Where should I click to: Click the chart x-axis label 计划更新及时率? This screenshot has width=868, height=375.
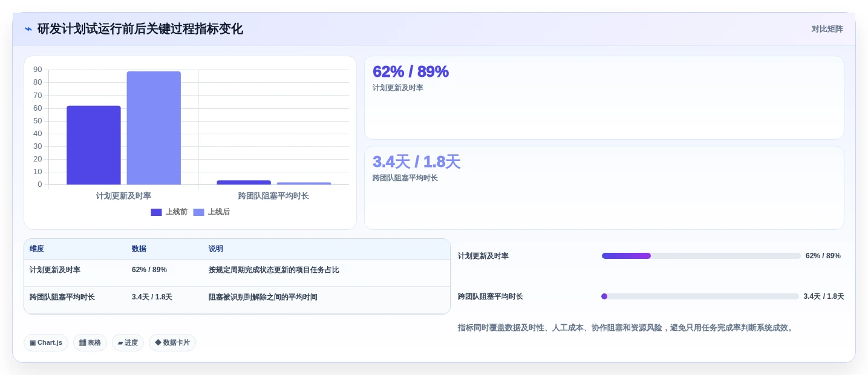click(123, 196)
